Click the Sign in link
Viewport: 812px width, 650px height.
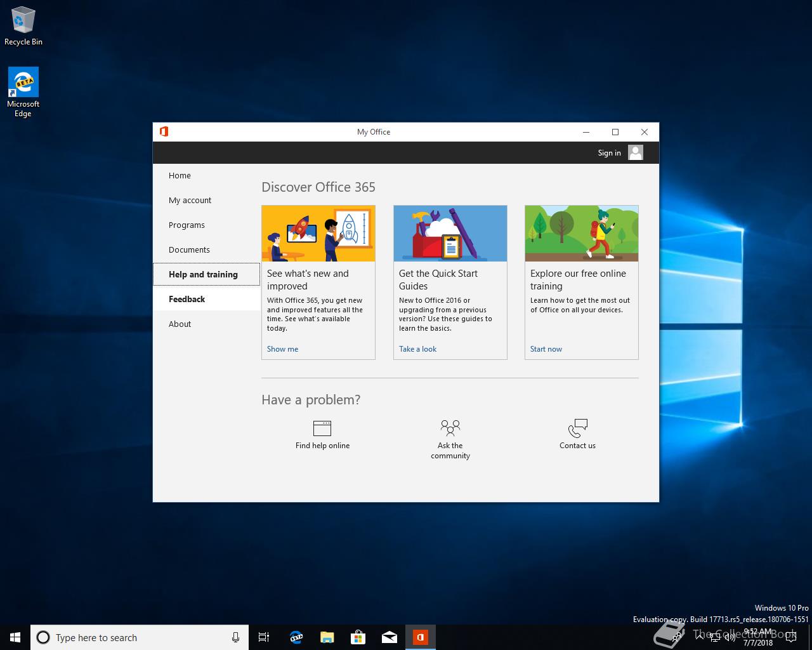click(609, 153)
